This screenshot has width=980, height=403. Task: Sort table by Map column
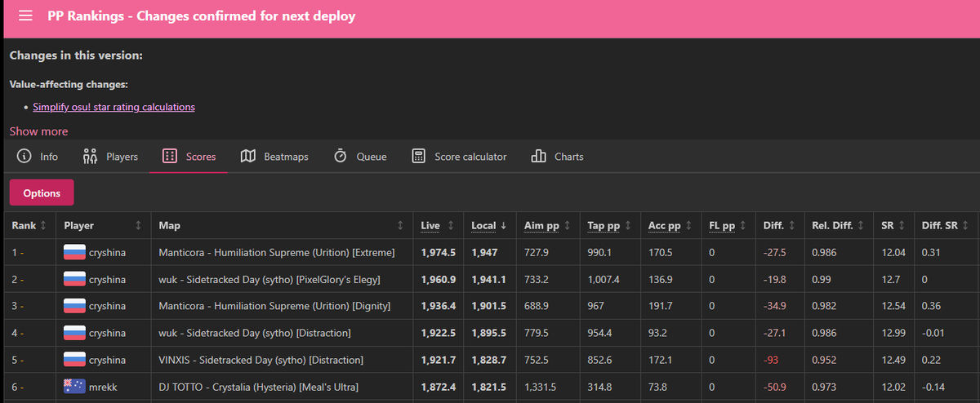[281, 225]
